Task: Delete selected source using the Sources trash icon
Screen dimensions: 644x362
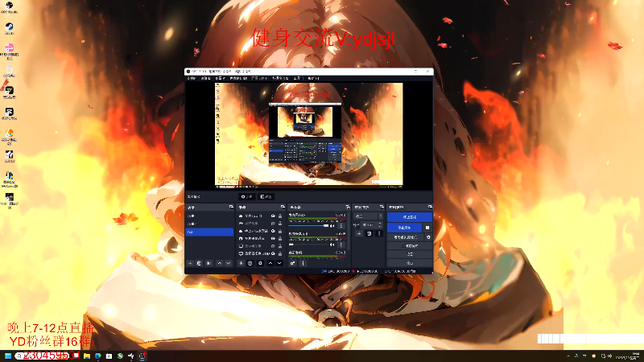Action: pyautogui.click(x=250, y=263)
